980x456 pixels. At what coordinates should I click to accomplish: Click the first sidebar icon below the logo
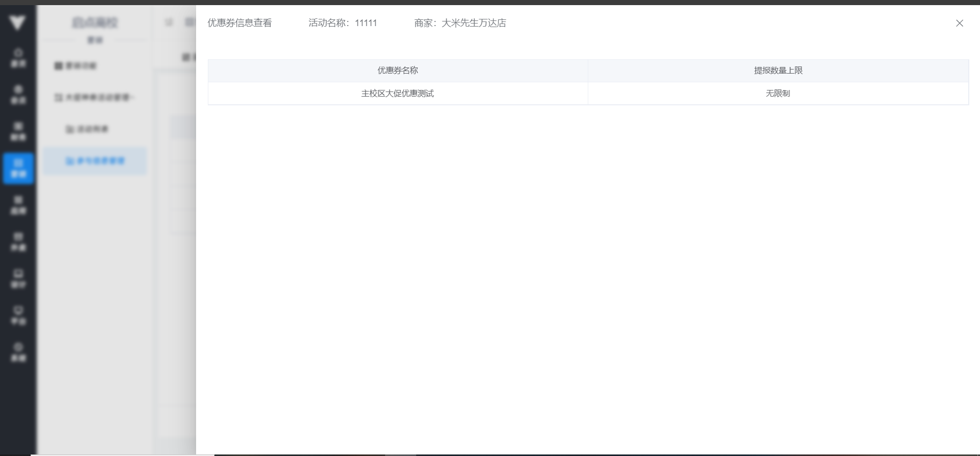click(18, 58)
